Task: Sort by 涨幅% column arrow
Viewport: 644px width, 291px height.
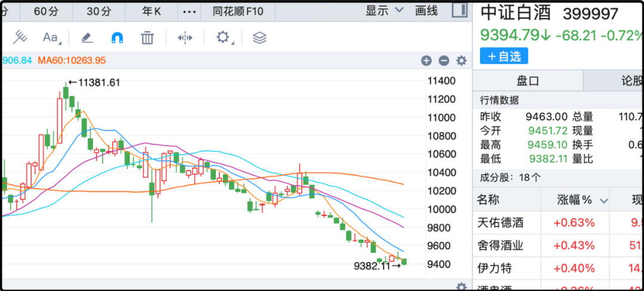Action: pos(604,200)
